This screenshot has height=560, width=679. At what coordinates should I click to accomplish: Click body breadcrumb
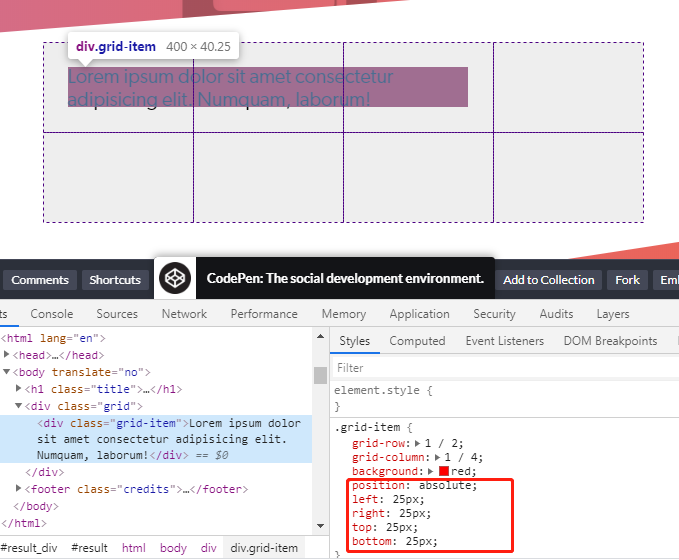173,548
